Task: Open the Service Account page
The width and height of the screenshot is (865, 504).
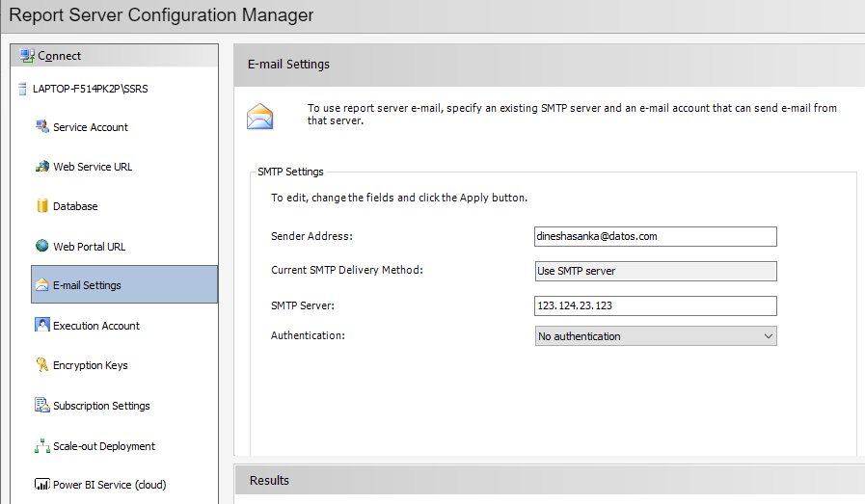Action: point(91,127)
